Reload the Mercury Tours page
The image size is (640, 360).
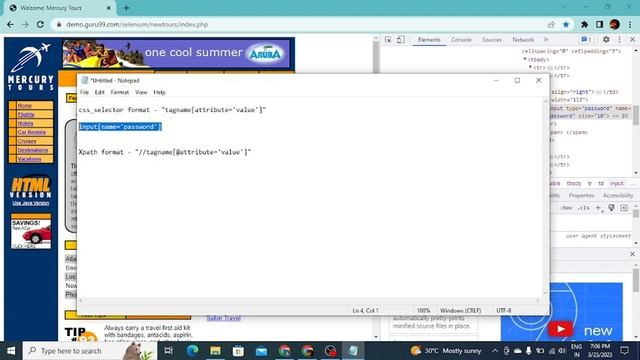click(40, 24)
